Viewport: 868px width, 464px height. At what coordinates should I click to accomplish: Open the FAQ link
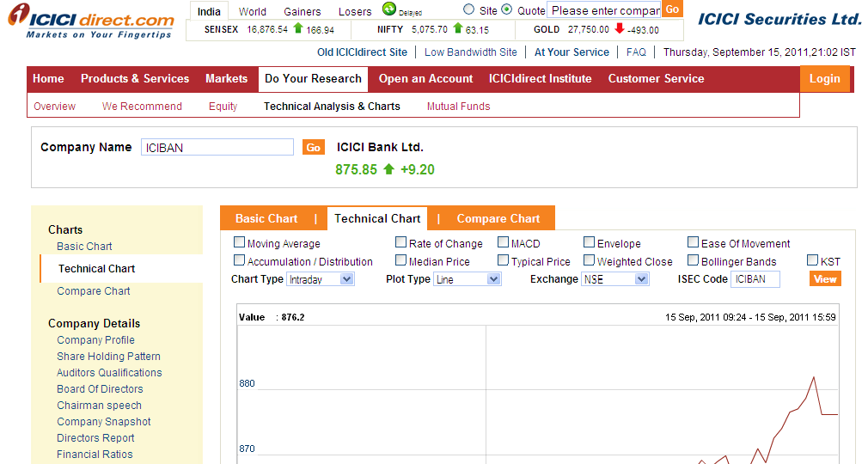click(636, 52)
